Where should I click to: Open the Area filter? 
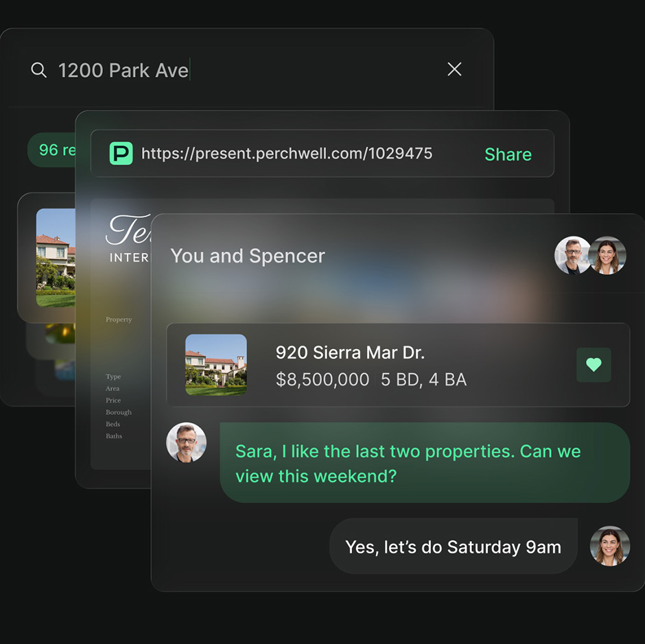pos(113,388)
